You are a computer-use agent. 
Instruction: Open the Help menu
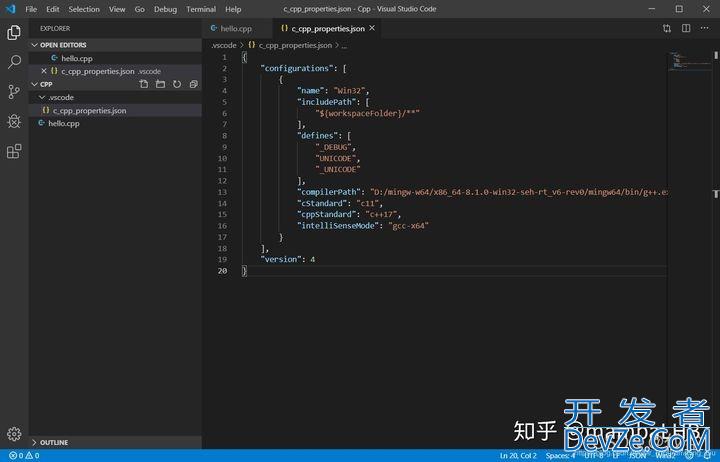coord(233,9)
